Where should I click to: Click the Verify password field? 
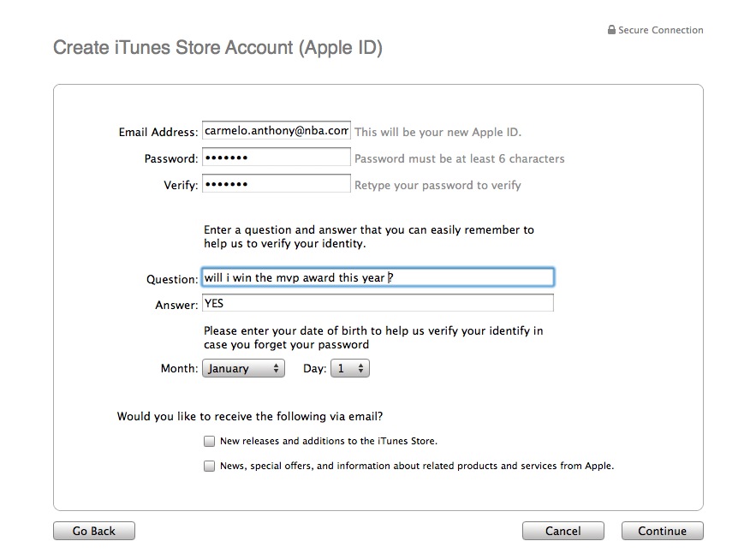(276, 185)
